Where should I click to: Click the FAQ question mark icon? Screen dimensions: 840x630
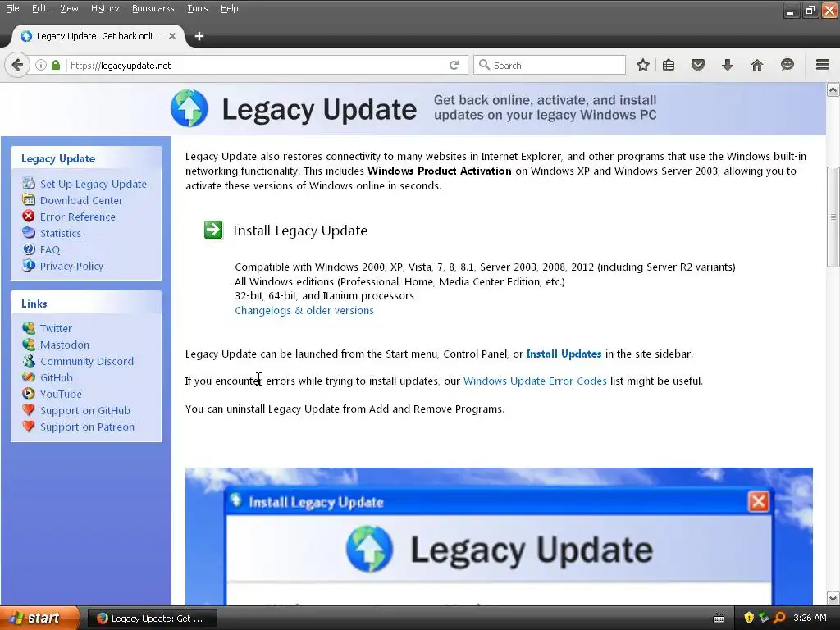(29, 249)
